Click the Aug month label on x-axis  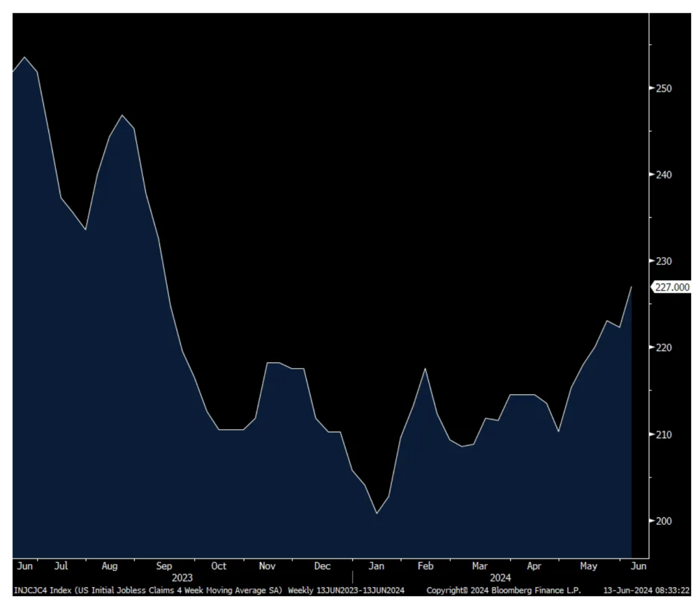[109, 566]
